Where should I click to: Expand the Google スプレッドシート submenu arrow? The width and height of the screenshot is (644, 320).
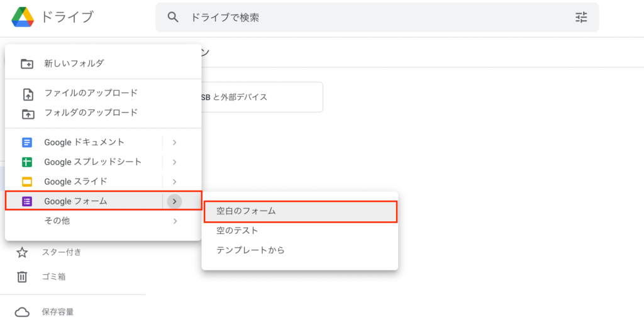tap(175, 162)
